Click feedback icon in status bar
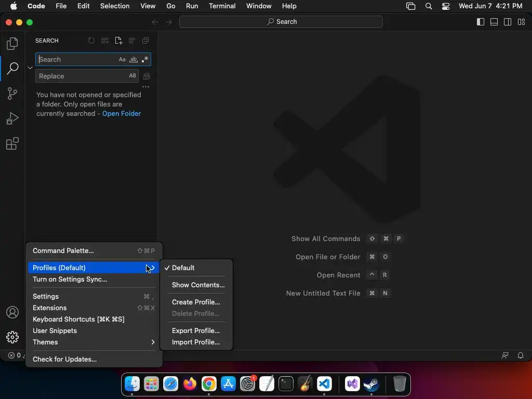Viewport: 532px width, 399px height. tap(505, 355)
